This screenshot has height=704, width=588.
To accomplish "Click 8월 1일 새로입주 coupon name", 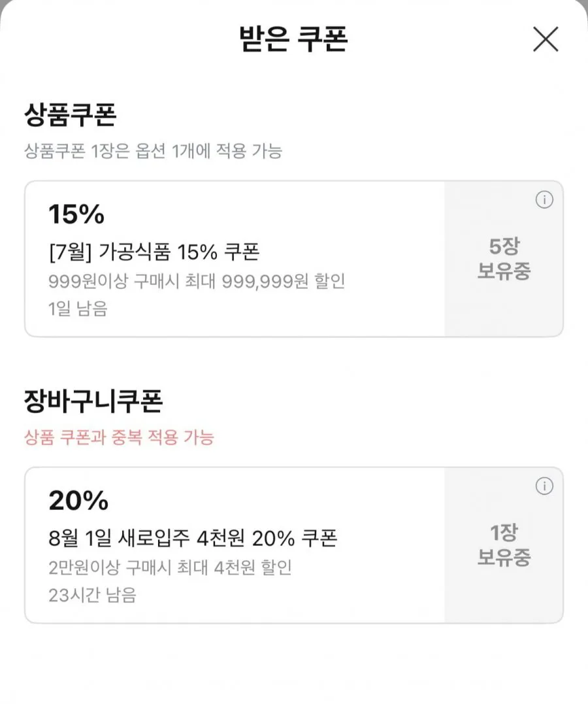I will [x=193, y=538].
